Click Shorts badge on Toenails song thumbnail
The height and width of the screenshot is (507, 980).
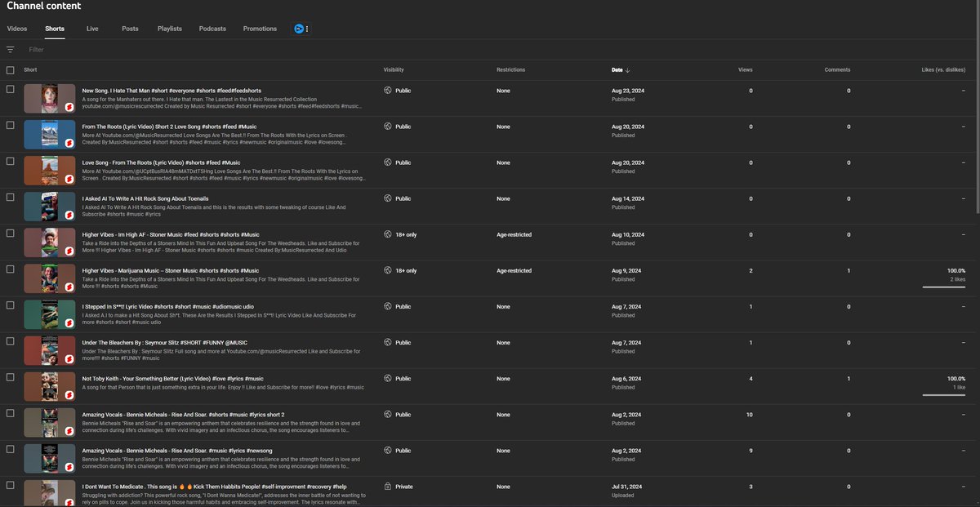pyautogui.click(x=70, y=214)
